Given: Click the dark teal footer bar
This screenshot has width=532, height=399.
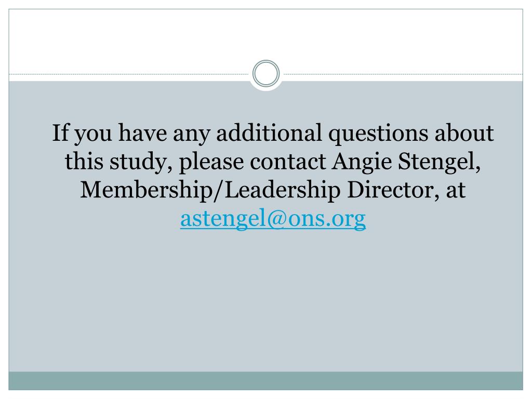Looking at the screenshot, I should point(266,381).
